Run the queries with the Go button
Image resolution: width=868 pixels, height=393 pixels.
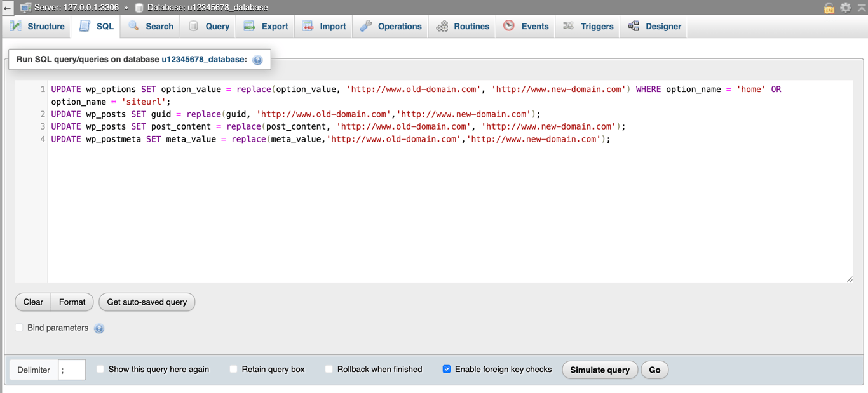[654, 369]
